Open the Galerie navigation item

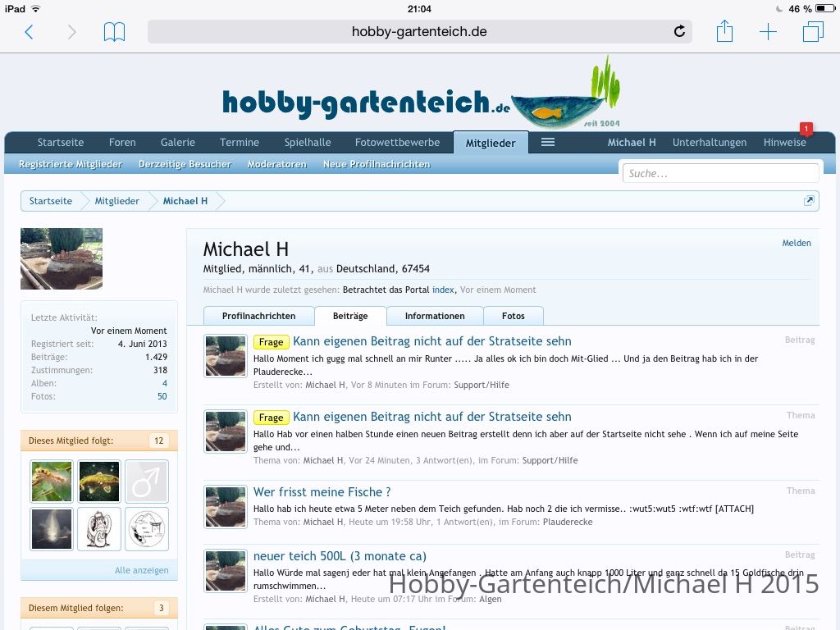pyautogui.click(x=178, y=143)
